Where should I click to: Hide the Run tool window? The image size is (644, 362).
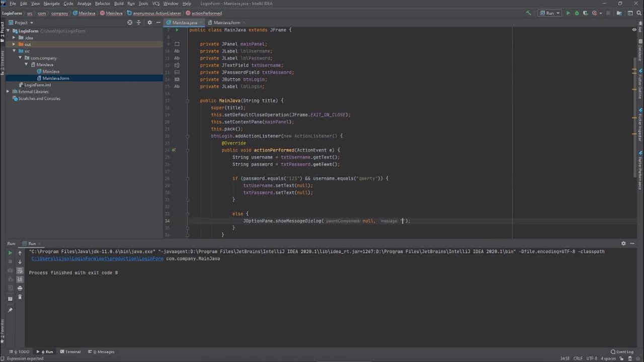click(633, 243)
